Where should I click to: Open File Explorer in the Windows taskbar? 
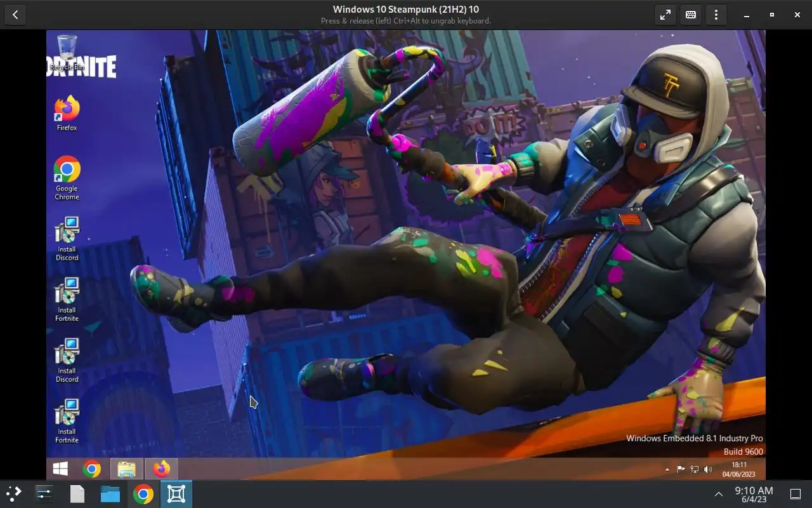click(127, 469)
